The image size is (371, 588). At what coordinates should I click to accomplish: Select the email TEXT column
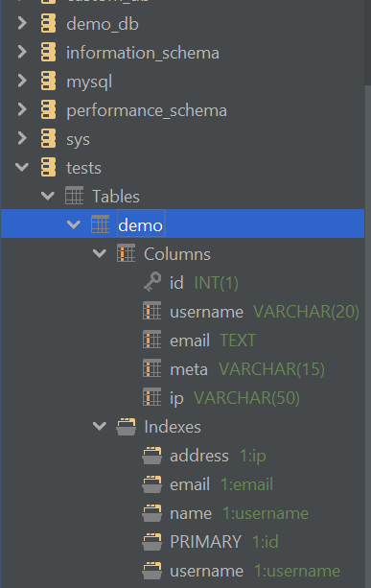213,341
